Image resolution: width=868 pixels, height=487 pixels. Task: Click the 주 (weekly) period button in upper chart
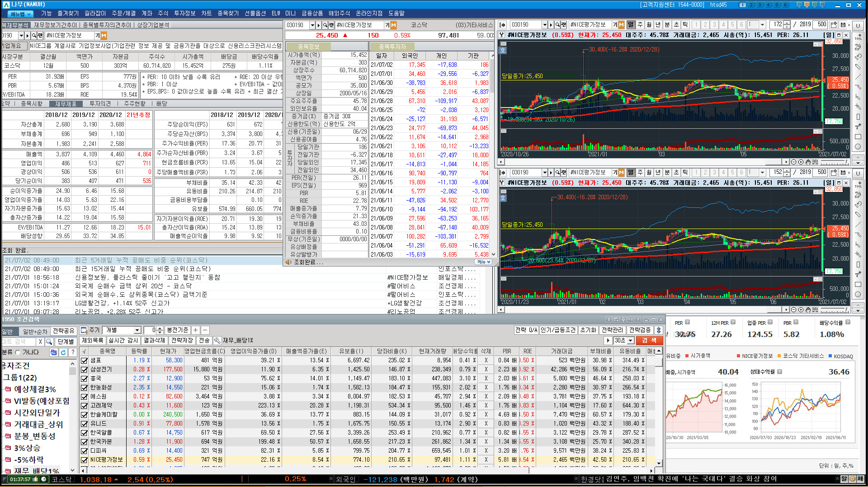tap(640, 25)
